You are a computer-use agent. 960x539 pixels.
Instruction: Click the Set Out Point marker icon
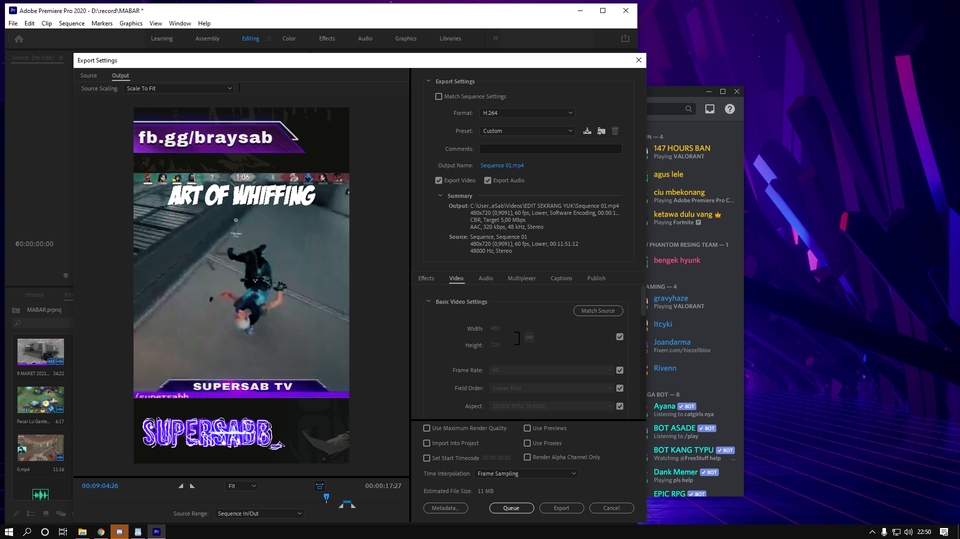pyautogui.click(x=193, y=486)
